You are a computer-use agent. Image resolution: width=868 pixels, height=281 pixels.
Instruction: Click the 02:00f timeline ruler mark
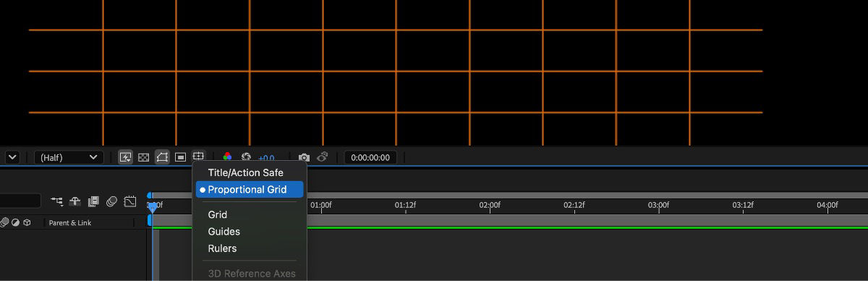pos(490,205)
